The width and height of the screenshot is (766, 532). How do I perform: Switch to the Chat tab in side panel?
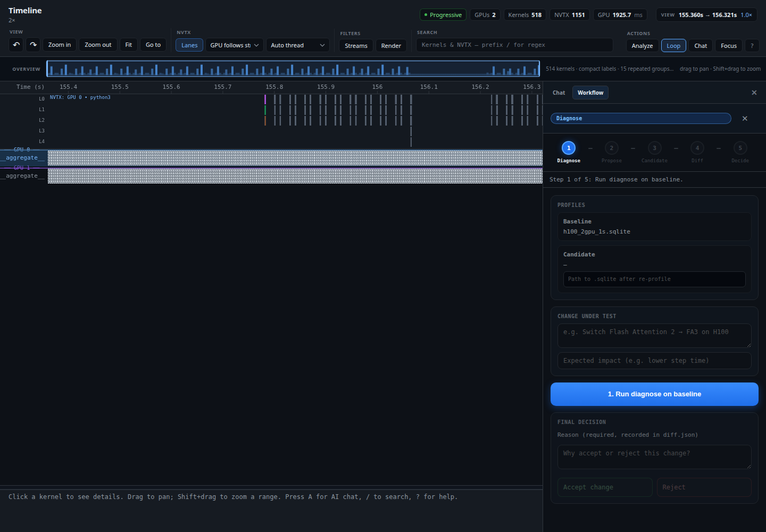click(559, 93)
